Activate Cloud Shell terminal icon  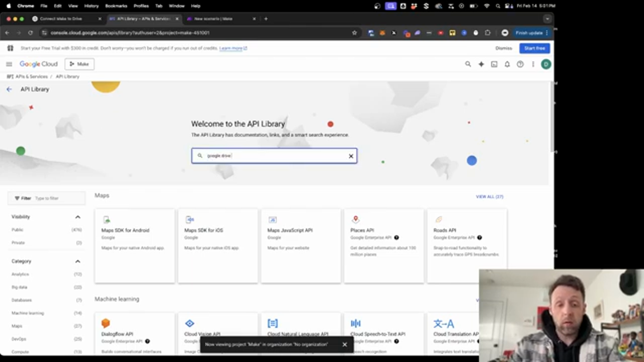[x=494, y=64]
